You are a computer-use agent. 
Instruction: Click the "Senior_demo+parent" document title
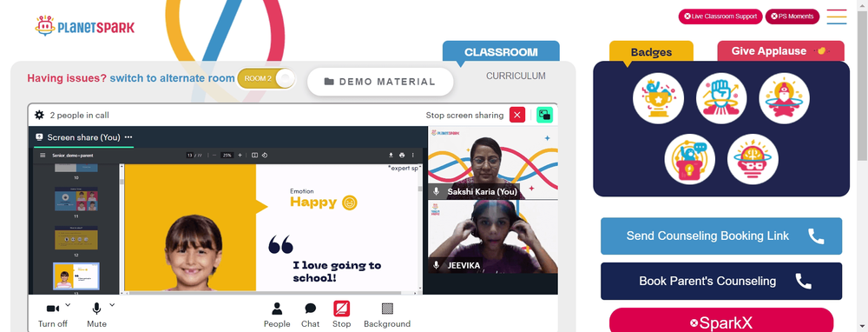[x=73, y=156]
